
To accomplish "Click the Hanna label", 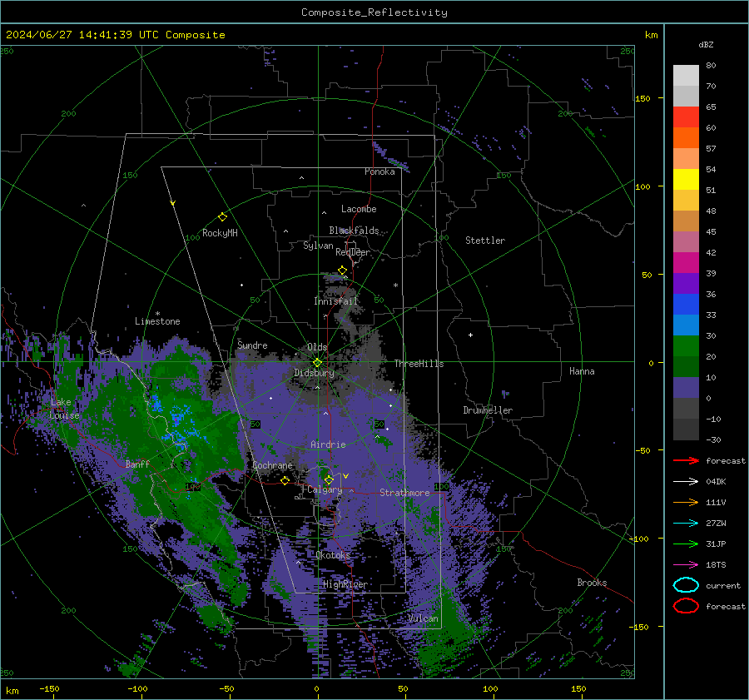I will point(582,371).
